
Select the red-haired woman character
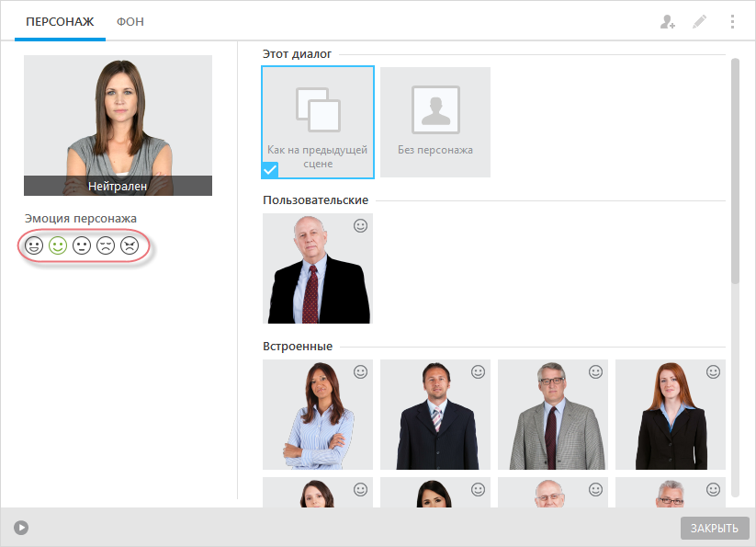coord(671,415)
